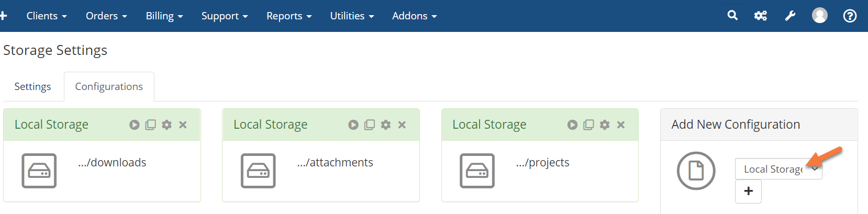
Task: Click the downloads drive thumbnail icon
Action: (39, 171)
